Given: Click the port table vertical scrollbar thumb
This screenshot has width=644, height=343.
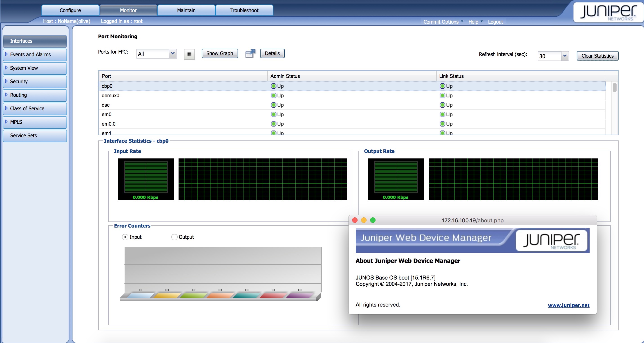Looking at the screenshot, I should pos(615,88).
